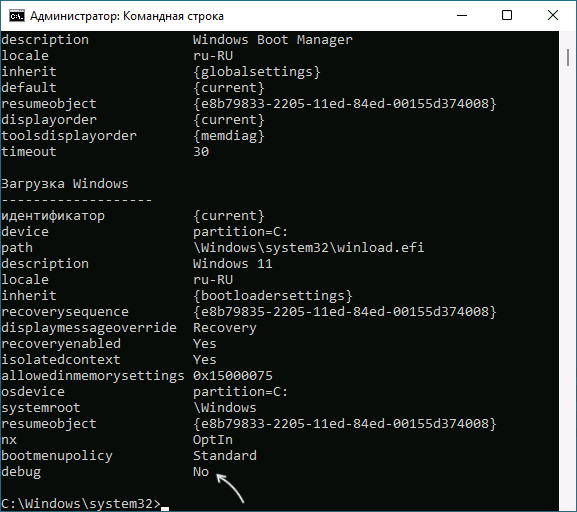Screen dimensions: 577x512
Task: Click the '{globalsettings}' inherit value
Action: (257, 71)
